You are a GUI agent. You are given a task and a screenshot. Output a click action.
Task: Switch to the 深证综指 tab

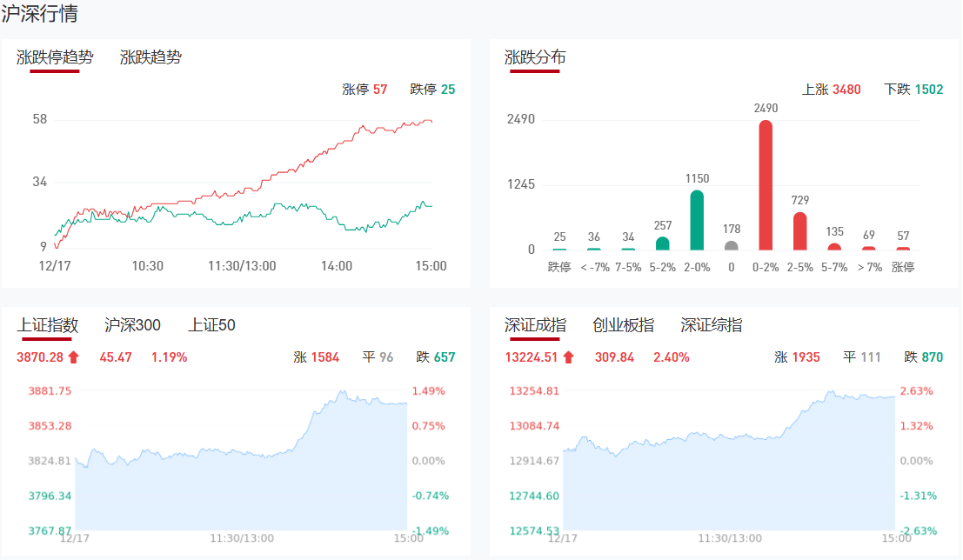712,325
